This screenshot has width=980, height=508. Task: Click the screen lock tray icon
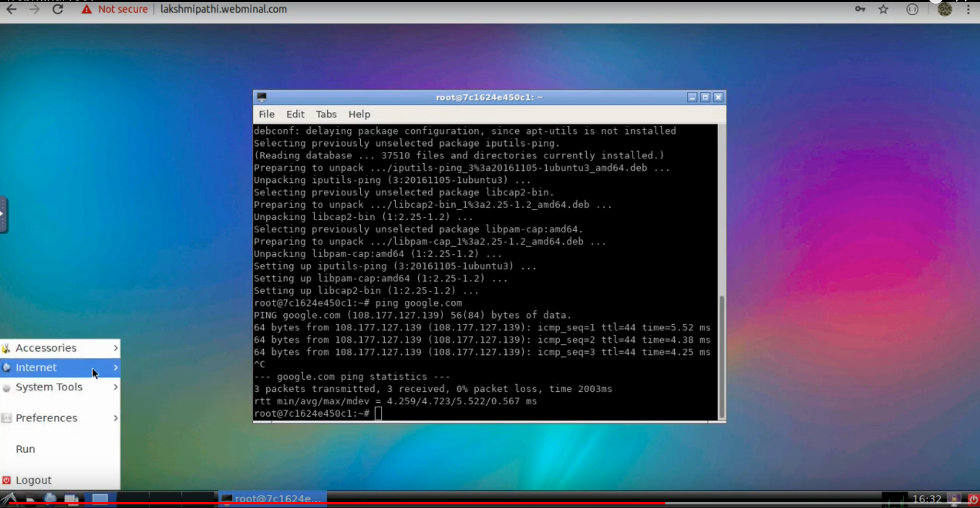click(x=954, y=499)
